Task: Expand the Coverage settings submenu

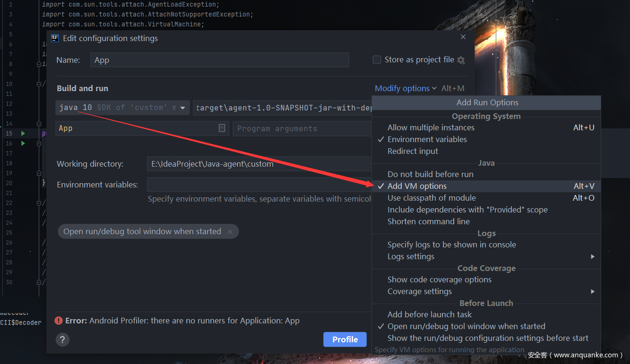Action: click(x=419, y=291)
